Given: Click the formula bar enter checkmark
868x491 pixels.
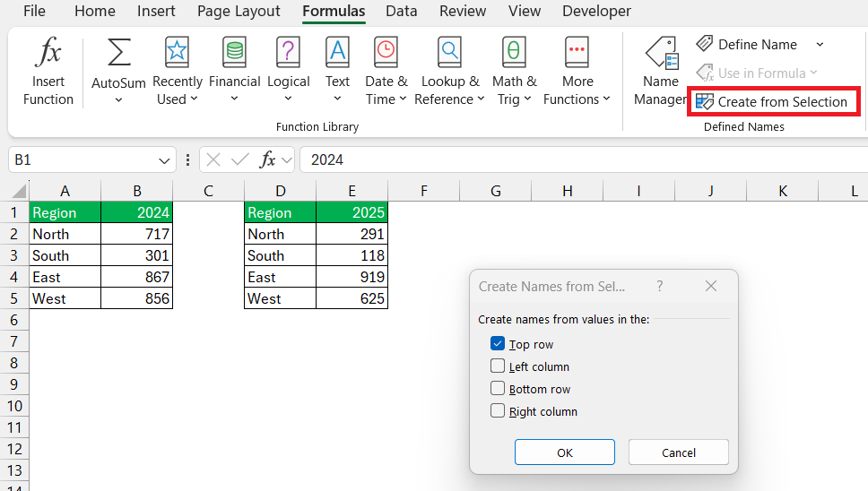Looking at the screenshot, I should click(239, 159).
